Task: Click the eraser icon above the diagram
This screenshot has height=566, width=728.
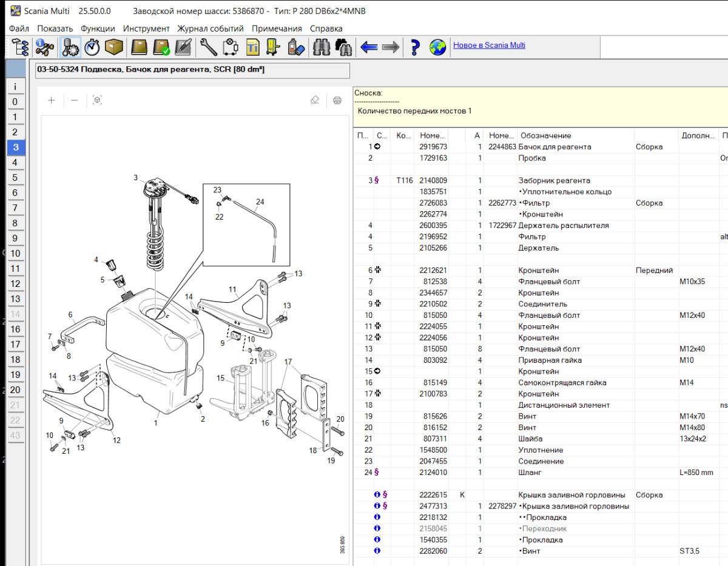Action: click(314, 100)
